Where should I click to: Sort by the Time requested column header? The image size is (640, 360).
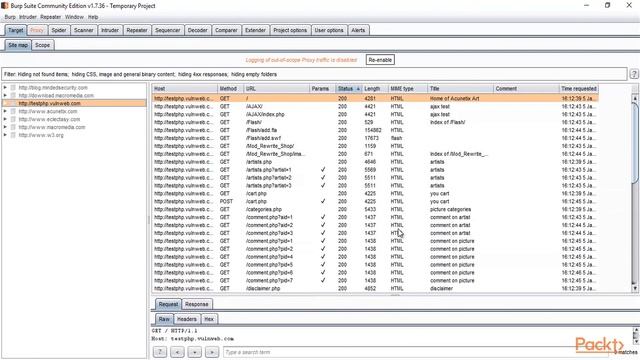(579, 89)
